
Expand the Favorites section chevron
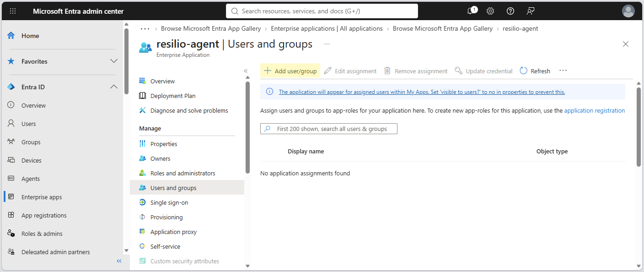(x=114, y=61)
